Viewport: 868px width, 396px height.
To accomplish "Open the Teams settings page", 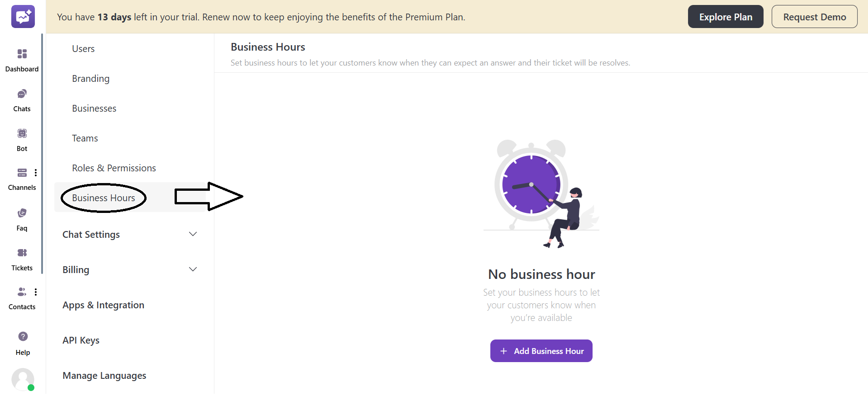I will pos(85,138).
